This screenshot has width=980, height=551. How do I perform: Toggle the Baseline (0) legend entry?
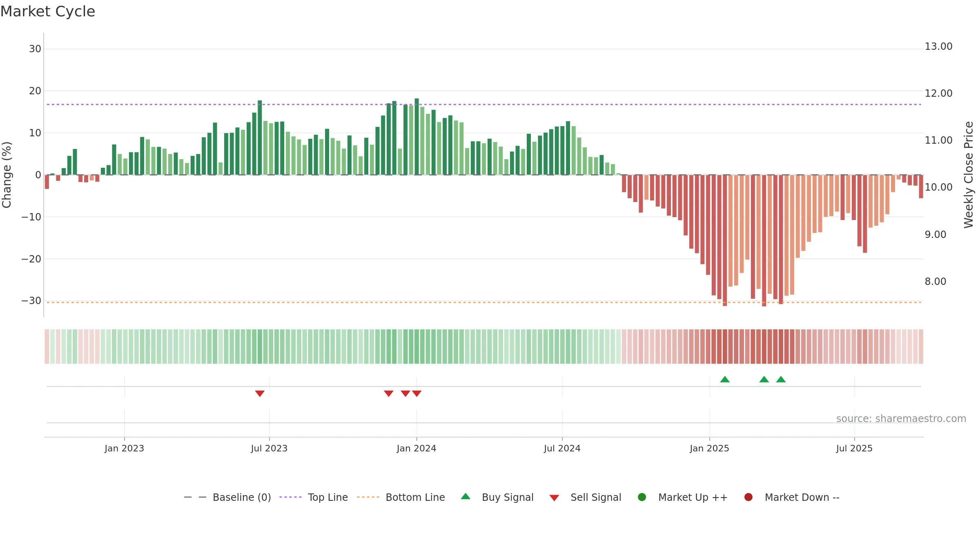(227, 497)
